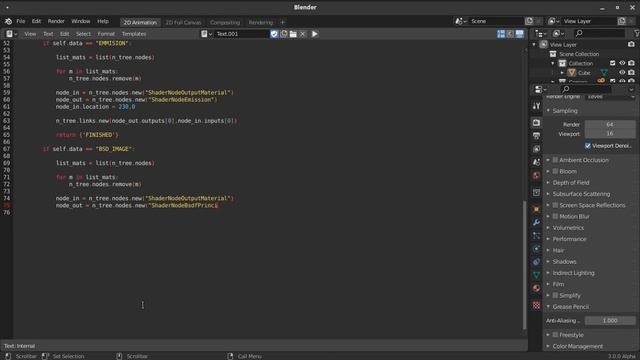Toggle the fake user shield for Text.001
640x360 pixels.
pos(274,34)
